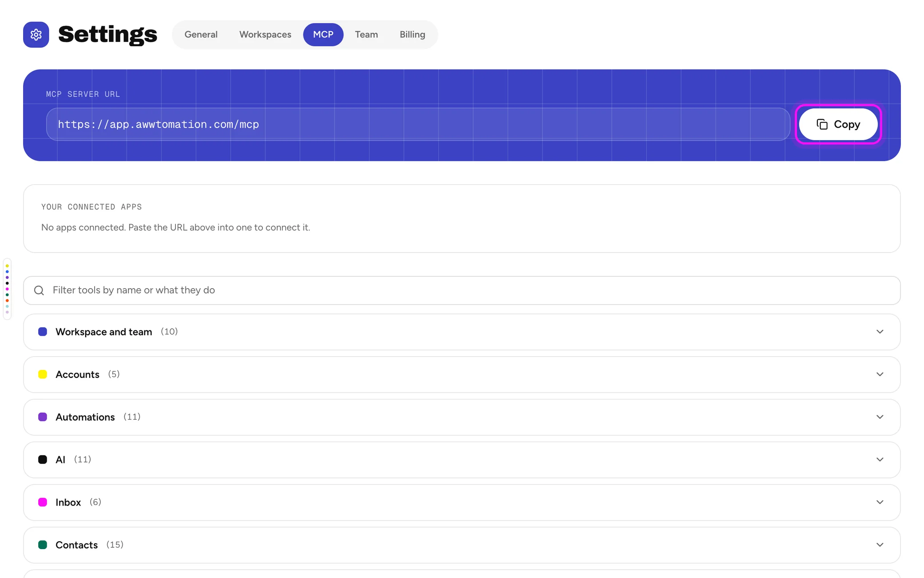This screenshot has width=924, height=578.
Task: Click the 'MCP SERVER URL' label
Action: tap(83, 94)
